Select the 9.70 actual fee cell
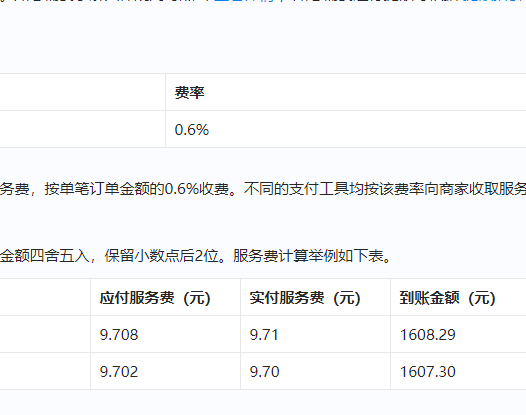This screenshot has width=526, height=415. tap(315, 371)
